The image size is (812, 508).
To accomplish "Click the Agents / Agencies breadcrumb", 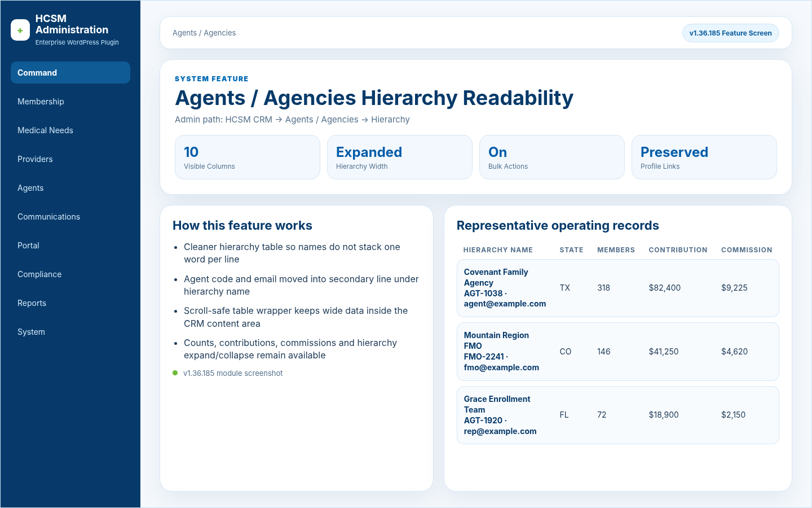I will (x=204, y=33).
